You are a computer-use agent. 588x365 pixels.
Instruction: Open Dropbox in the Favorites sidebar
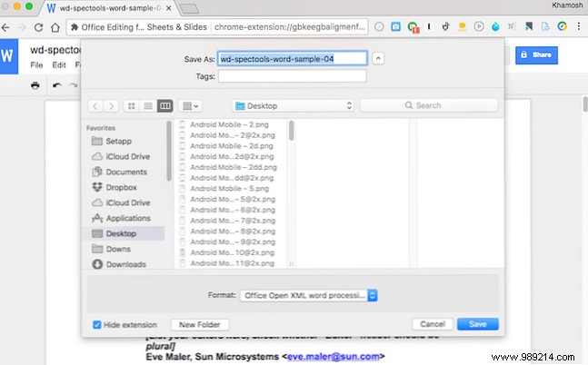tap(114, 187)
